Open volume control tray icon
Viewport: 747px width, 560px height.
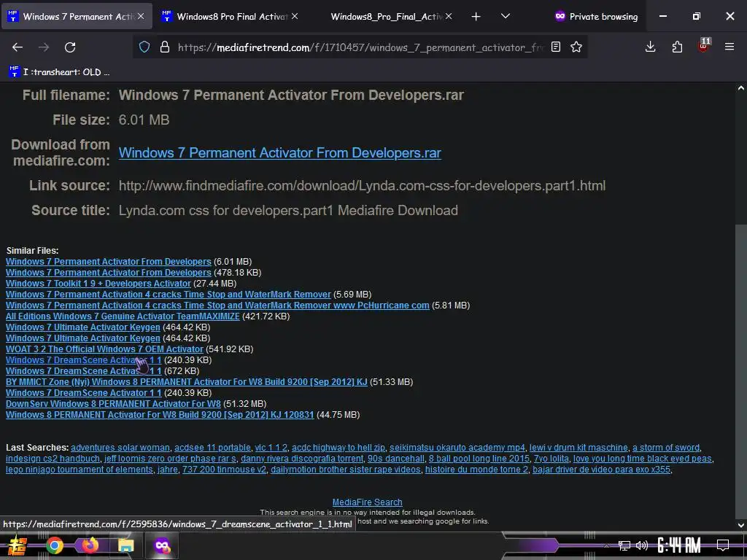tap(642, 545)
